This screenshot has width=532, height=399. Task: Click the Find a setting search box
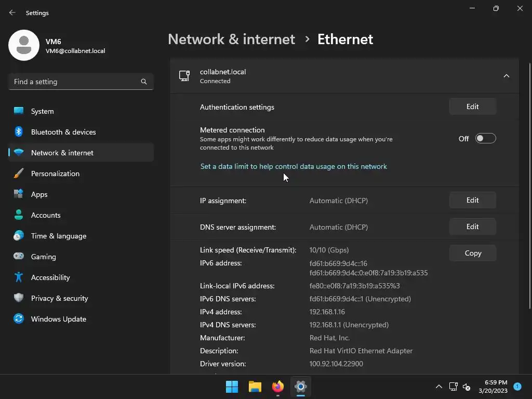pyautogui.click(x=75, y=82)
